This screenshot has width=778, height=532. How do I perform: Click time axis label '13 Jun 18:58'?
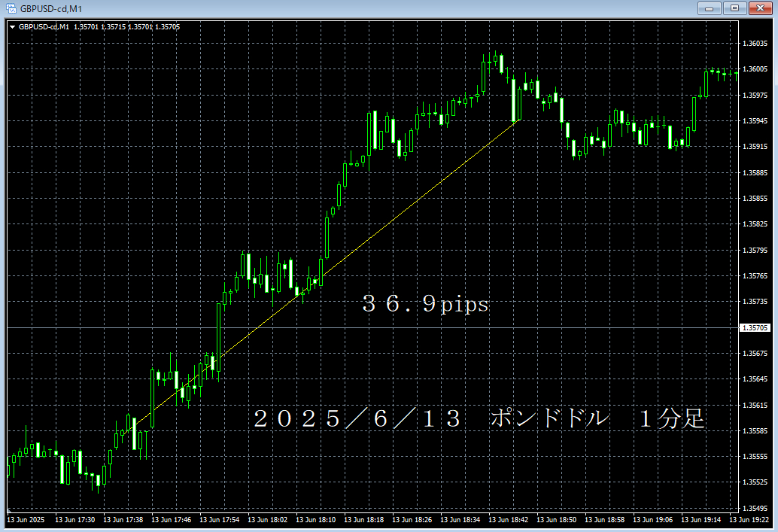coord(604,520)
